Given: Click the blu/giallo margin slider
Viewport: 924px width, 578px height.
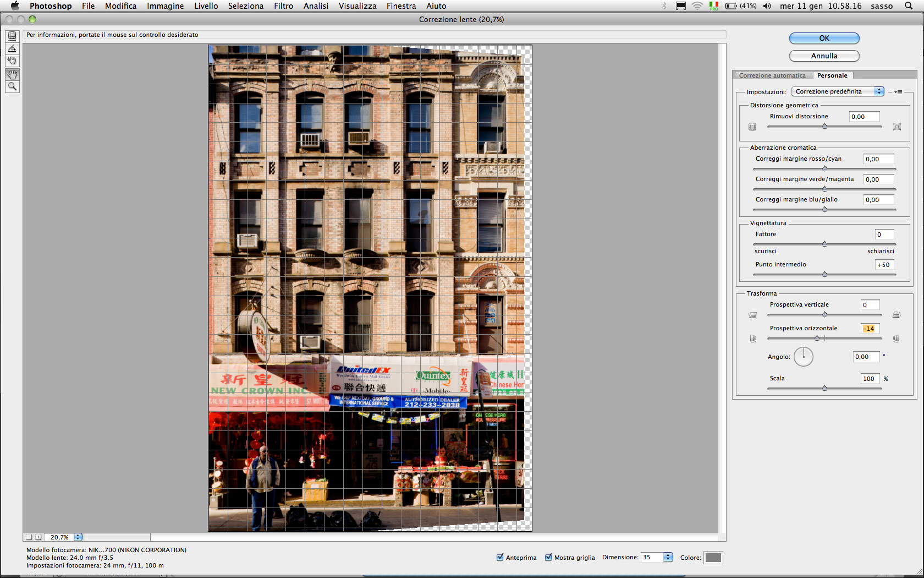Looking at the screenshot, I should (824, 210).
